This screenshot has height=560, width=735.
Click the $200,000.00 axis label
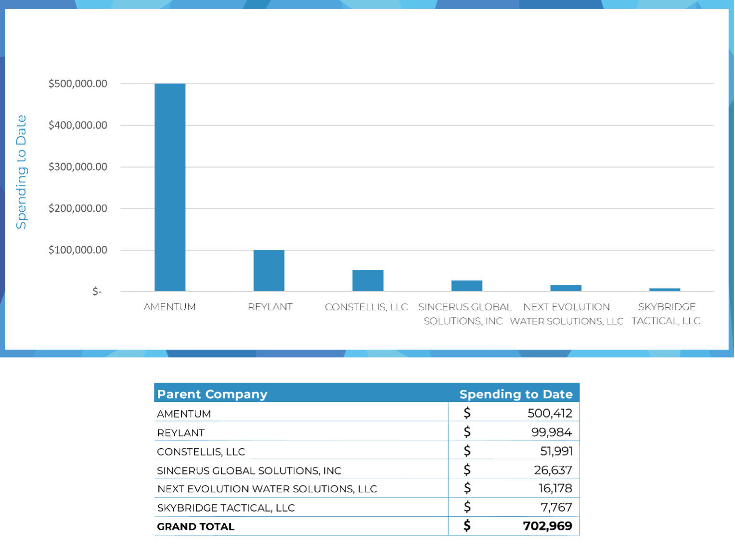point(78,208)
